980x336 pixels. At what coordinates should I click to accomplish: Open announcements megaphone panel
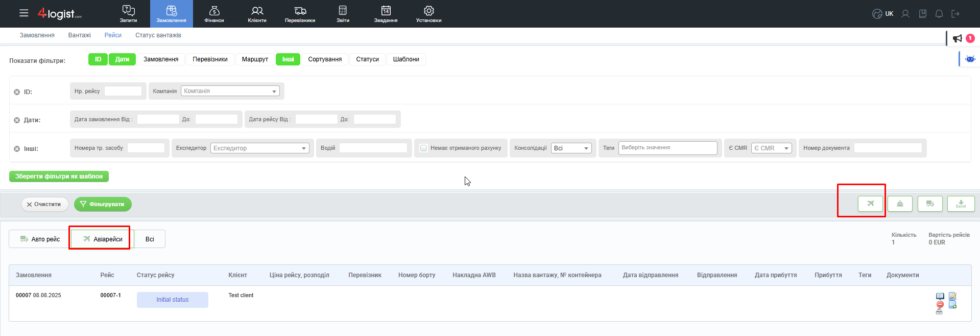pyautogui.click(x=958, y=38)
